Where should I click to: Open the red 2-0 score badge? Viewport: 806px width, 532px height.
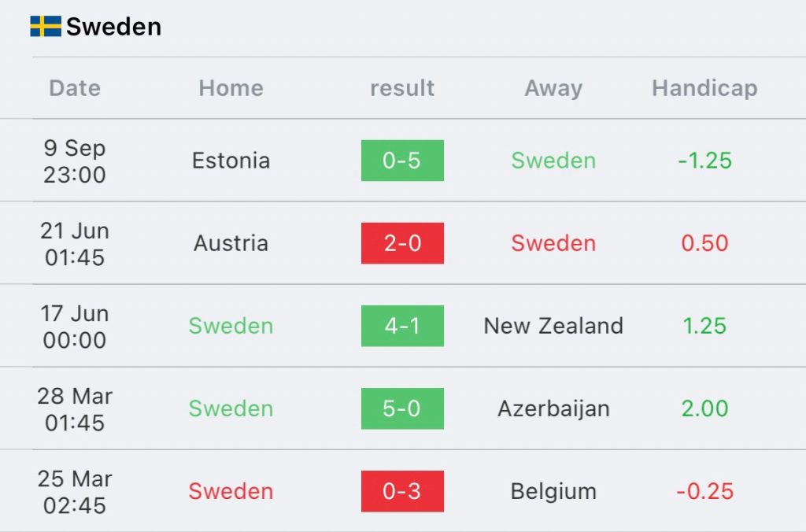coord(402,243)
